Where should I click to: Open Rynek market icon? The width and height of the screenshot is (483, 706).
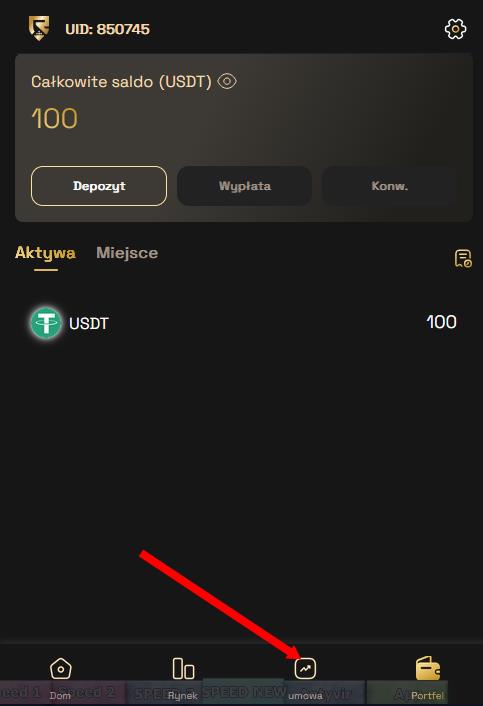point(183,668)
